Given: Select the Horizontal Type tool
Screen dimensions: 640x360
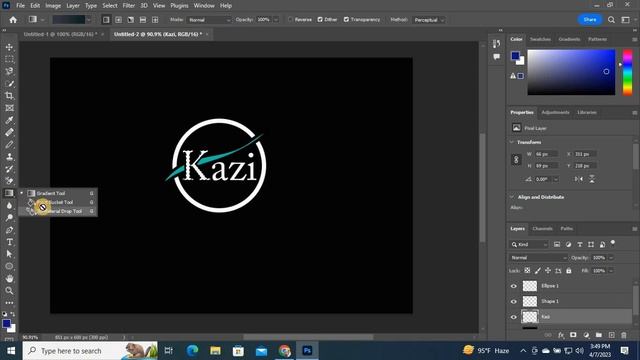Looking at the screenshot, I should click(9, 242).
